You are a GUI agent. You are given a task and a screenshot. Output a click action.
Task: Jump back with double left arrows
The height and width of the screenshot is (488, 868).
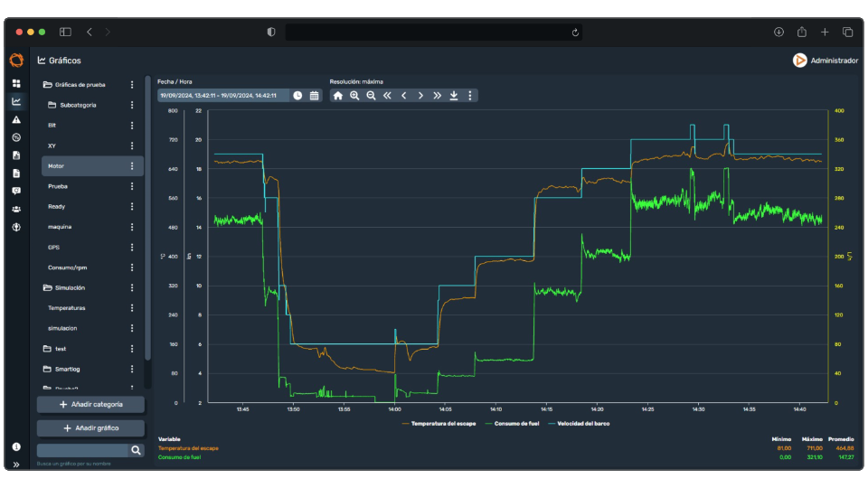pyautogui.click(x=387, y=96)
